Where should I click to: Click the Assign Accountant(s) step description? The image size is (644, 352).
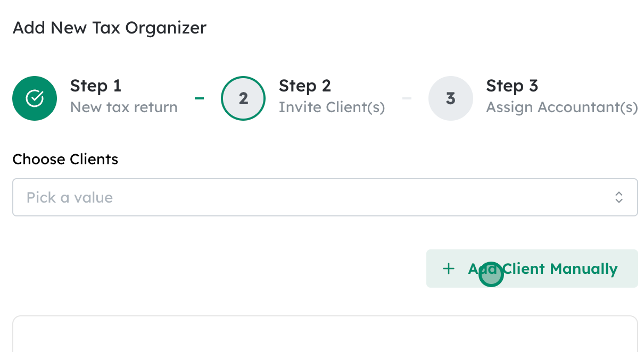pos(562,107)
